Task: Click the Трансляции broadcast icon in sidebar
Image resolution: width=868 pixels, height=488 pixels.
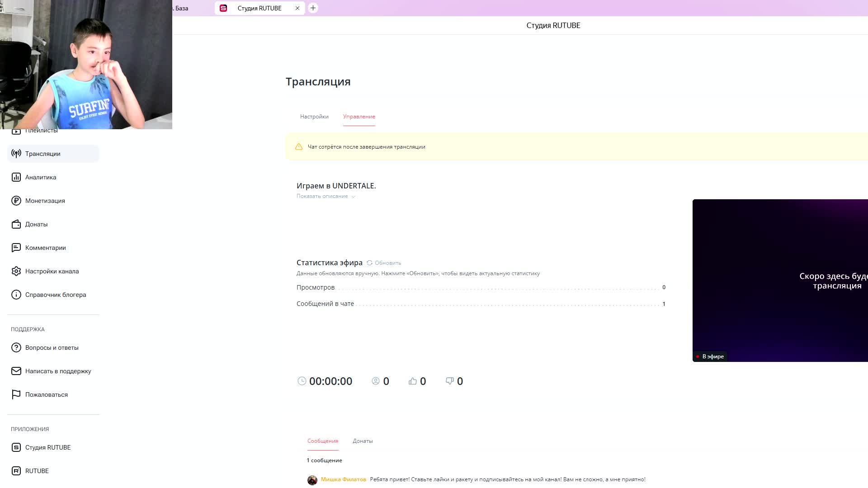Action: 16,154
